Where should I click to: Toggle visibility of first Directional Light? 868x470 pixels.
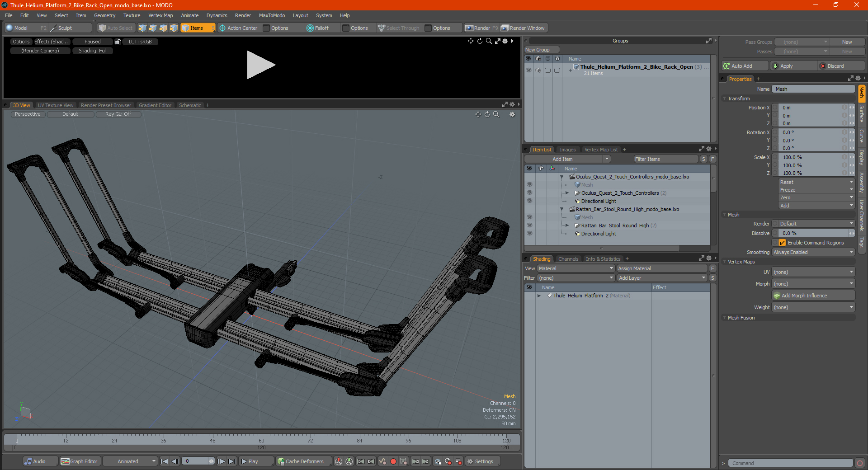coord(529,201)
